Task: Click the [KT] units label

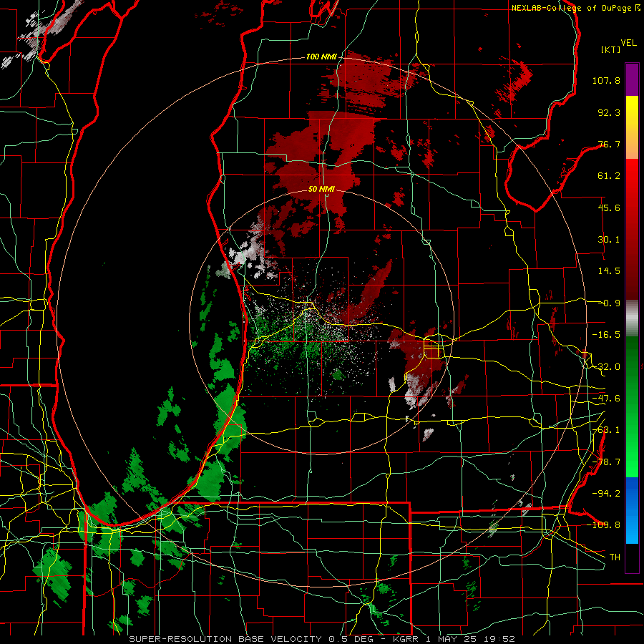Action: pos(611,49)
